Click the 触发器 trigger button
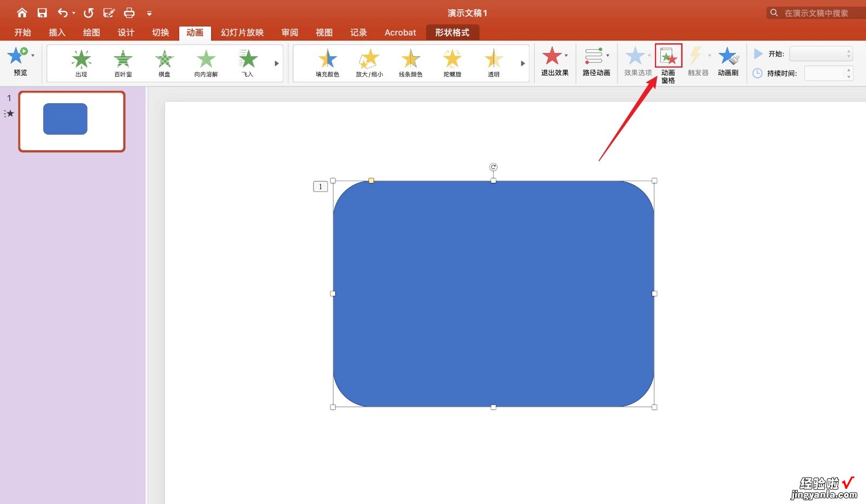866x504 pixels. pos(698,61)
